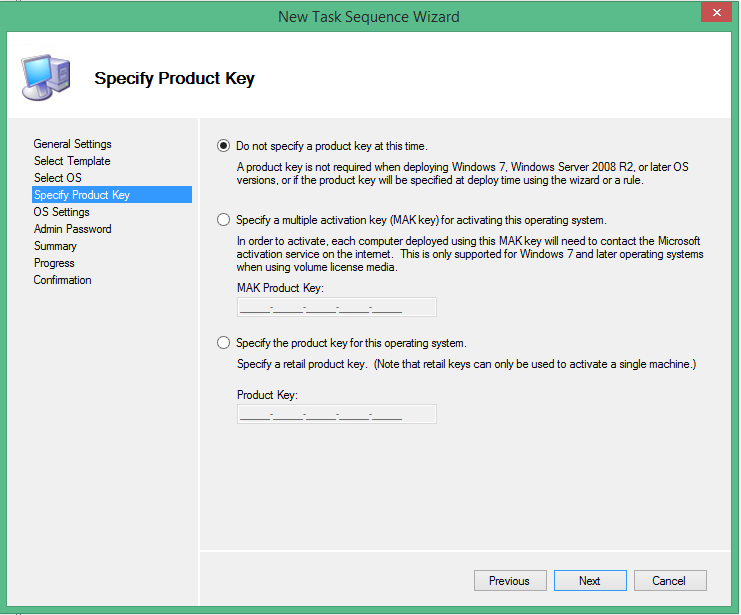The height and width of the screenshot is (615, 741).
Task: Go to the General Settings step
Action: coord(72,144)
